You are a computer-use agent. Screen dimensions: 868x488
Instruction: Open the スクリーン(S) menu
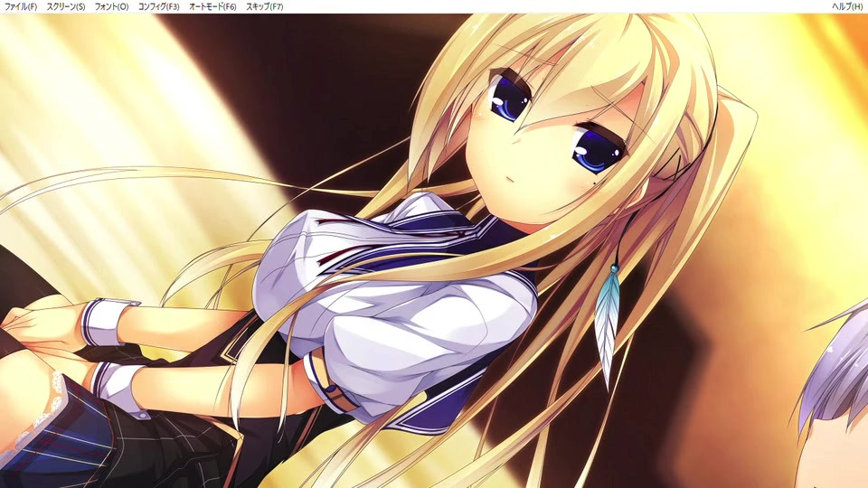(x=66, y=6)
